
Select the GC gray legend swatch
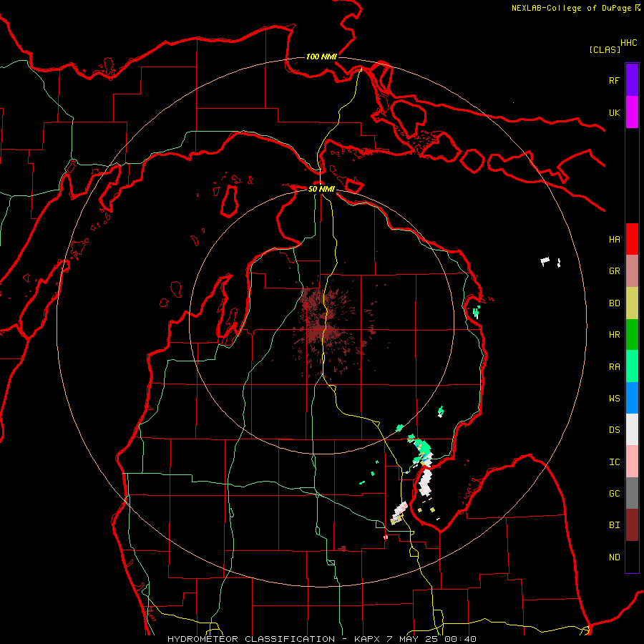coord(632,493)
